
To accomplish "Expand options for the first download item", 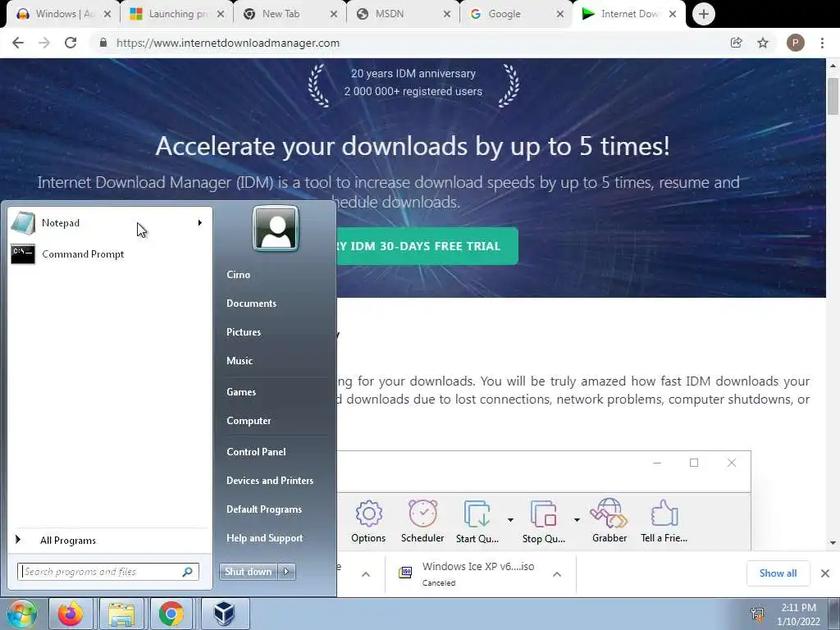I will (x=366, y=574).
